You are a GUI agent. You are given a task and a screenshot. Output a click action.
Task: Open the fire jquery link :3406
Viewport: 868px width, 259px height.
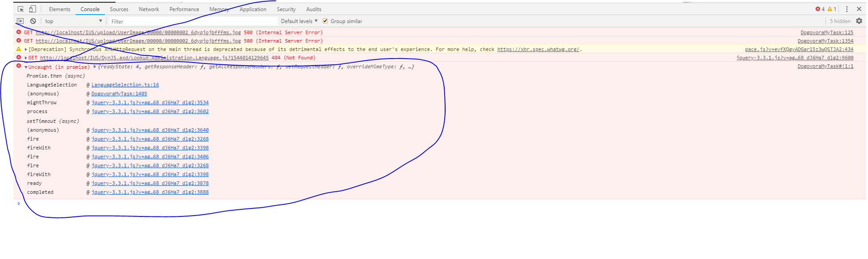[150, 157]
